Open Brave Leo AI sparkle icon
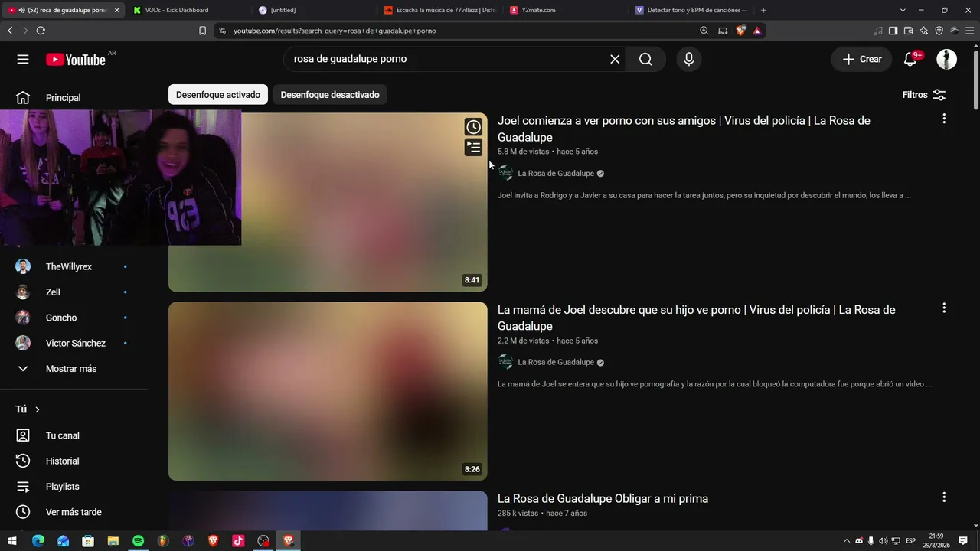This screenshot has height=551, width=980. (923, 31)
